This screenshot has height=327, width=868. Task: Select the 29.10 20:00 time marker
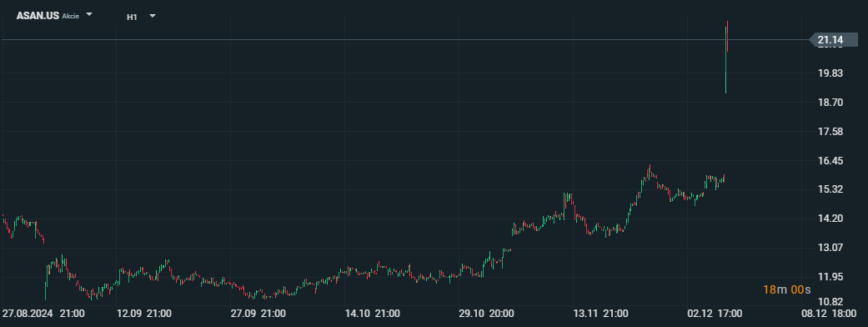pos(486,314)
